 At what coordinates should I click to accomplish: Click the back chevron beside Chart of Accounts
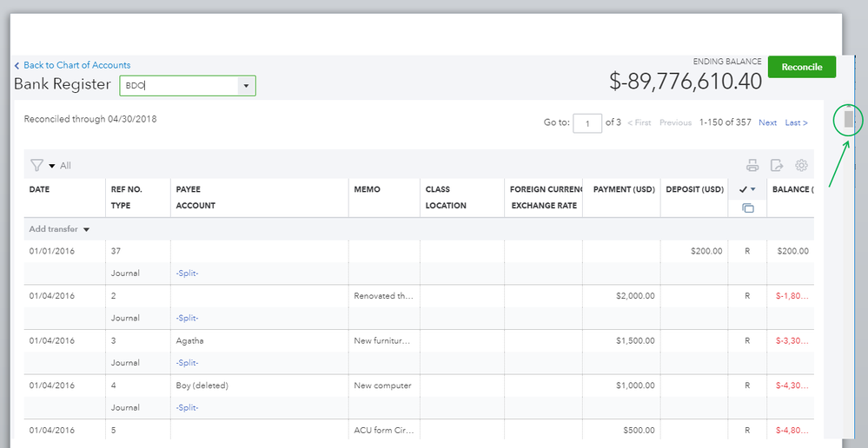pyautogui.click(x=17, y=66)
